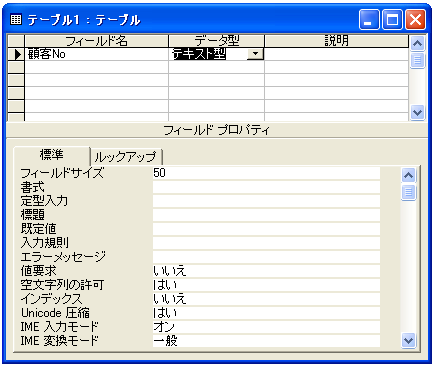Click the インデックス property label
This screenshot has height=368, width=433.
[51, 299]
